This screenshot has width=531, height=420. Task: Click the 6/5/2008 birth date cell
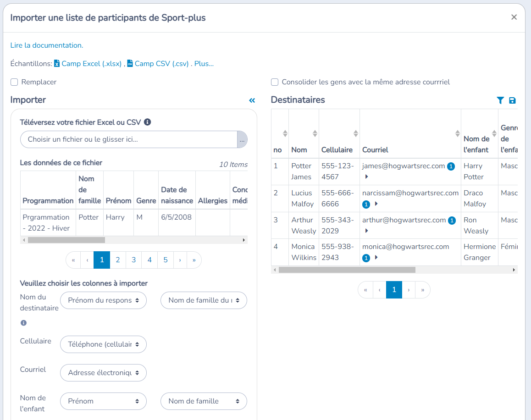[x=177, y=222]
